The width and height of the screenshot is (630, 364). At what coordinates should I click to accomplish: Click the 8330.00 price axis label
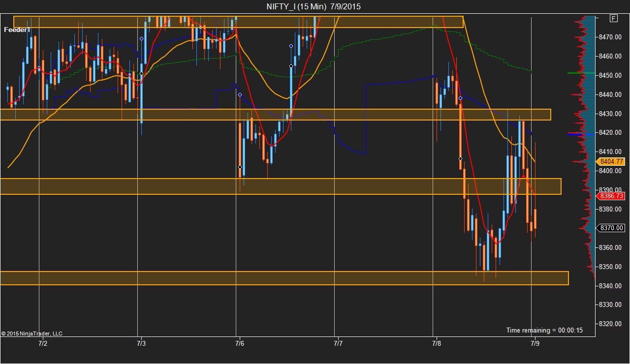pos(610,304)
